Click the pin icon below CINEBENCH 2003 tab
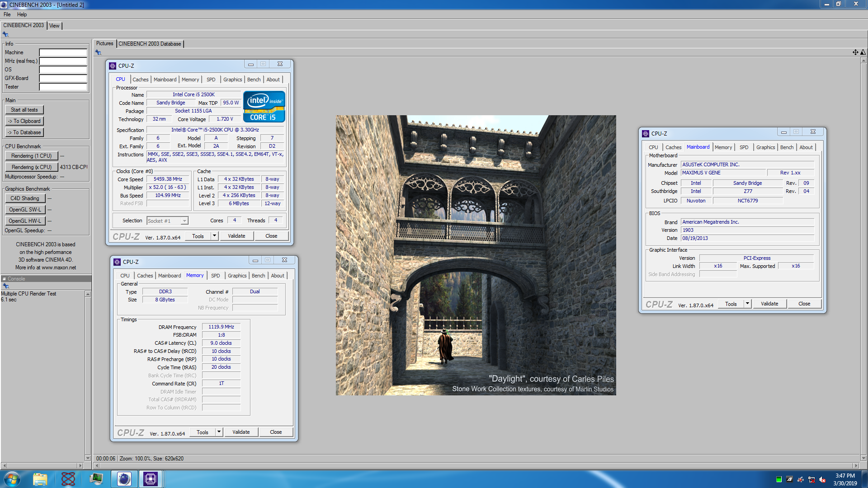The height and width of the screenshot is (488, 868). pos(5,34)
